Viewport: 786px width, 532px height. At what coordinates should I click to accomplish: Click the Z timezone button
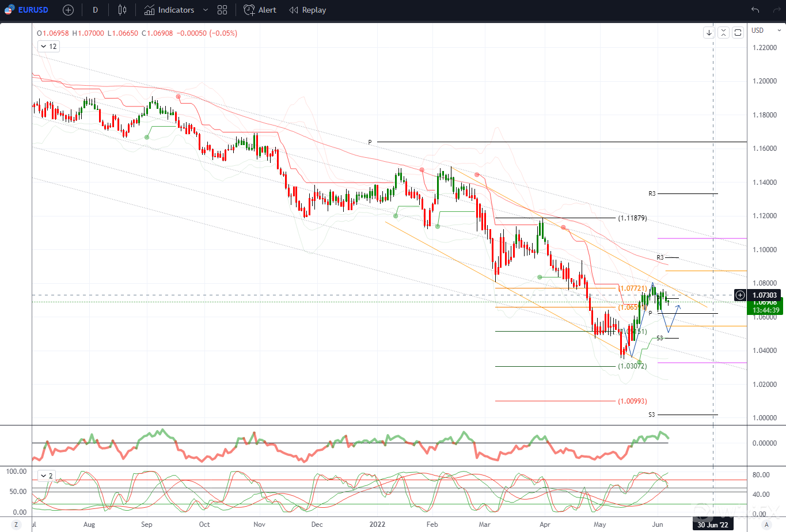pos(16,525)
